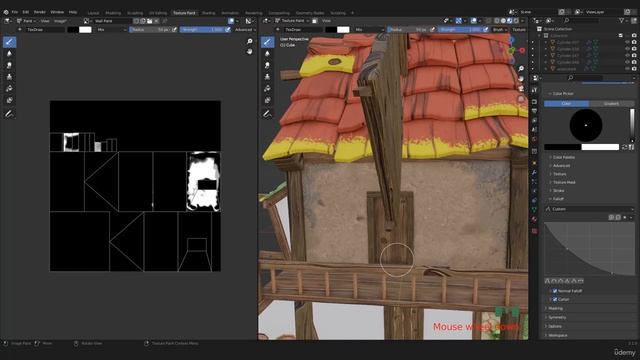
Task: Select Soften tool in image editor toolbar
Action: pos(9,53)
